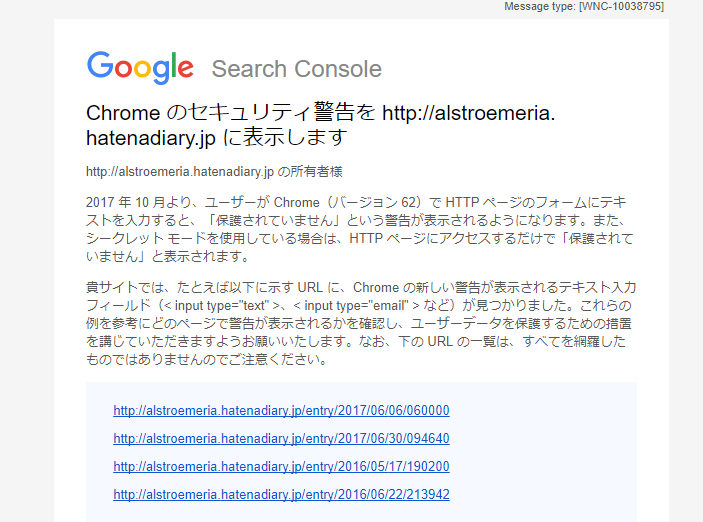Click the paragraph starting with 2017 年 10 月より
This screenshot has height=522, width=703.
tap(360, 229)
